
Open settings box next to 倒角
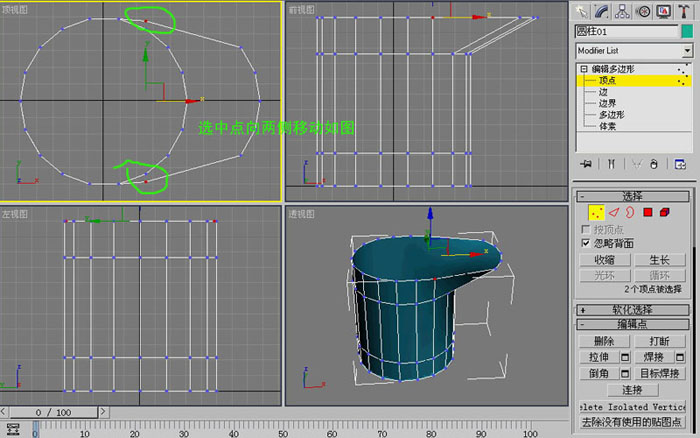coord(625,373)
